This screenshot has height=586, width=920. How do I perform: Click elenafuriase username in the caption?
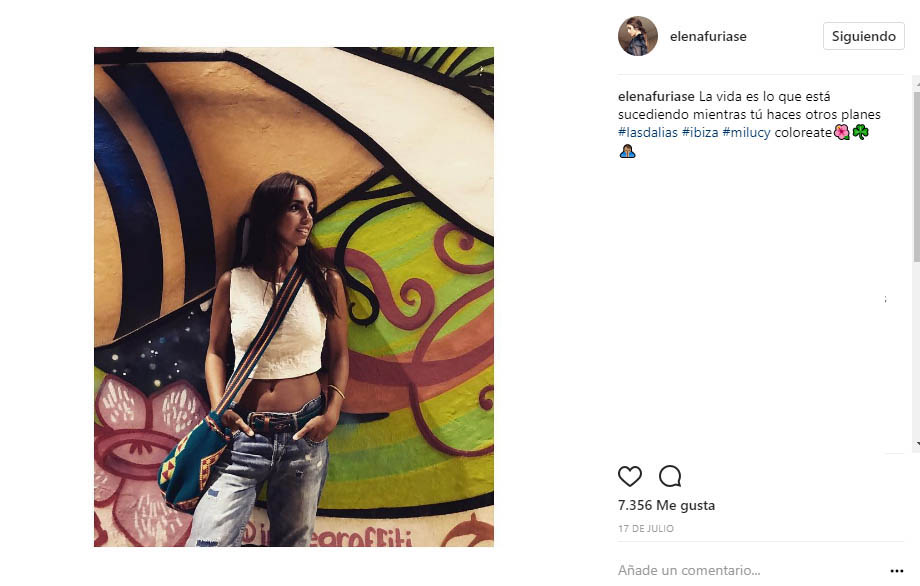[656, 96]
